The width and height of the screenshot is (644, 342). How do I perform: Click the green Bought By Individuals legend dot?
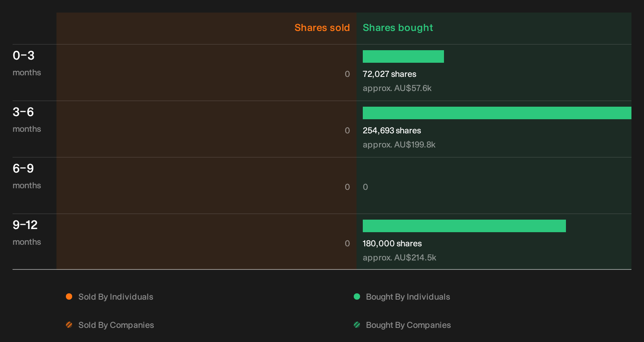click(x=357, y=297)
